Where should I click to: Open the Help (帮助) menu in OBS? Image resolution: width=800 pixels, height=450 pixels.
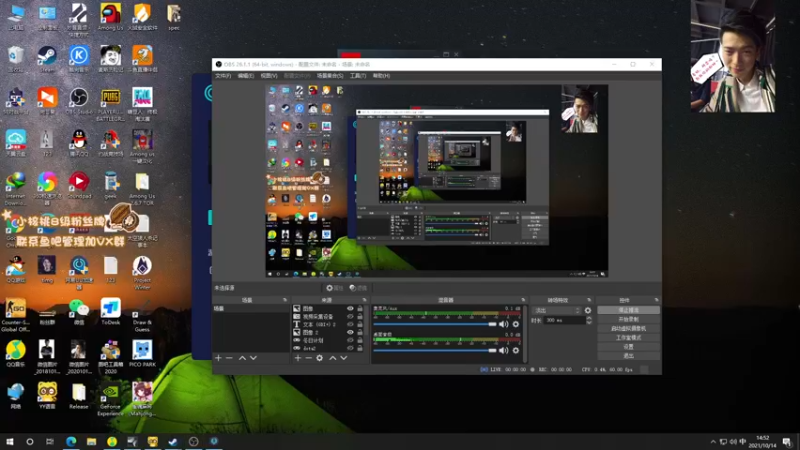coord(381,76)
